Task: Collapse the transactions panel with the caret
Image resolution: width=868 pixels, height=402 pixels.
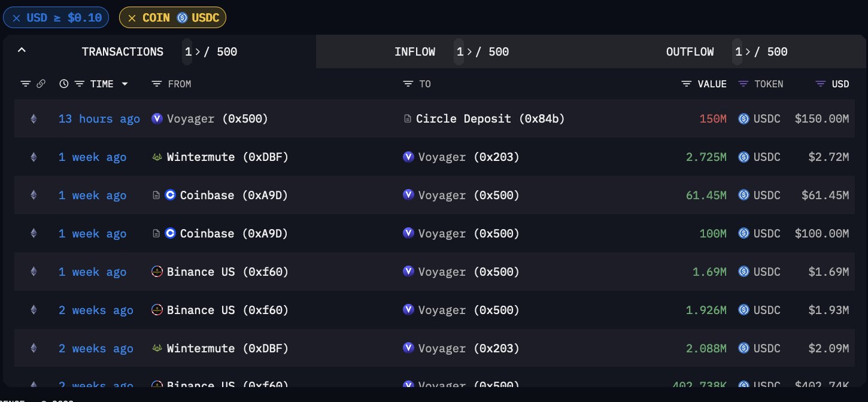Action: point(22,50)
